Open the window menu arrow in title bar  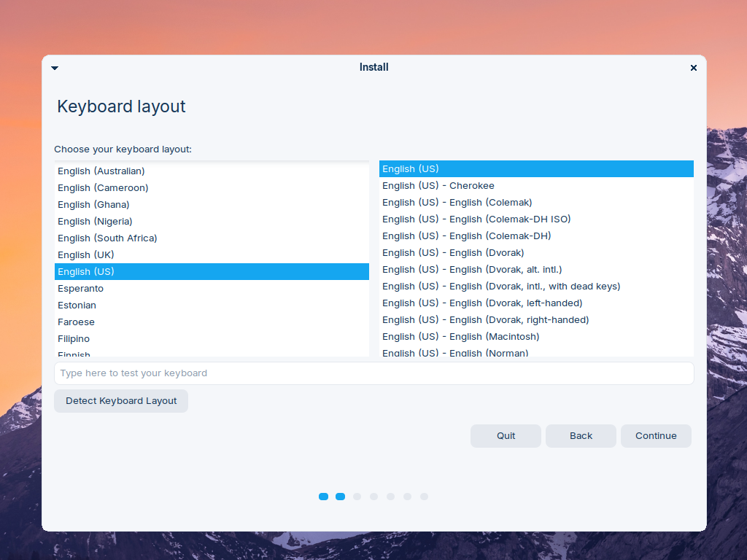coord(55,68)
